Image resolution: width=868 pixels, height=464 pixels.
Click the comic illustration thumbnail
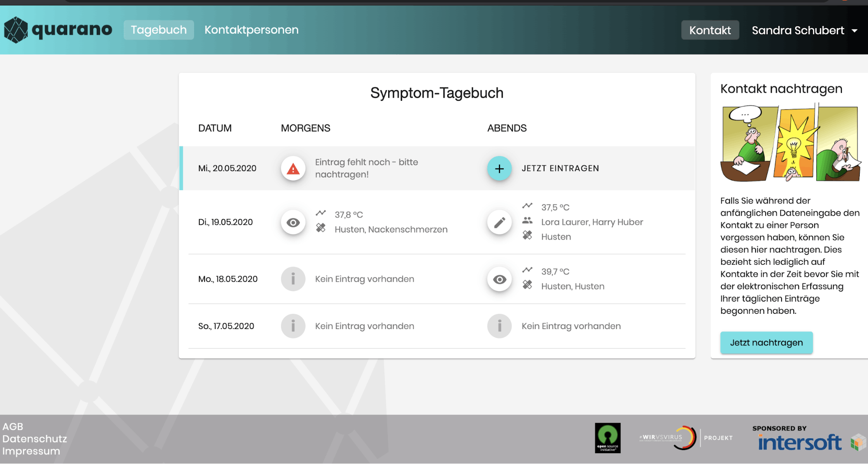[790, 144]
